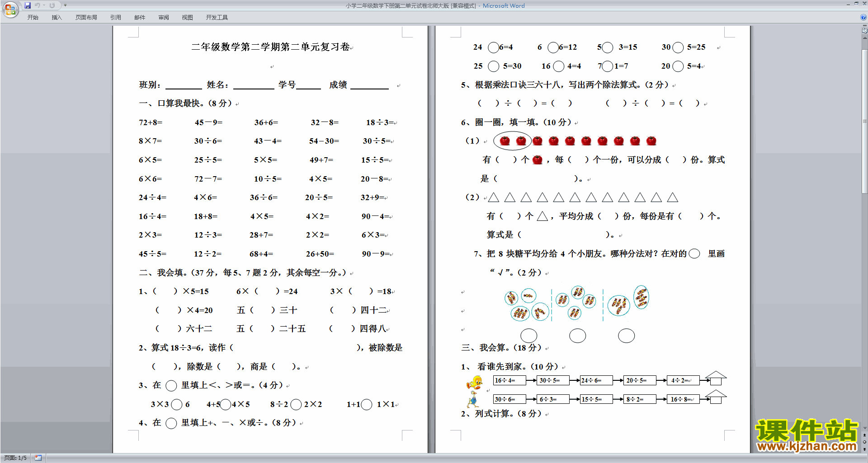Click the Next Page double-arrow button
Viewport: 868px width, 463px height.
coord(864,449)
